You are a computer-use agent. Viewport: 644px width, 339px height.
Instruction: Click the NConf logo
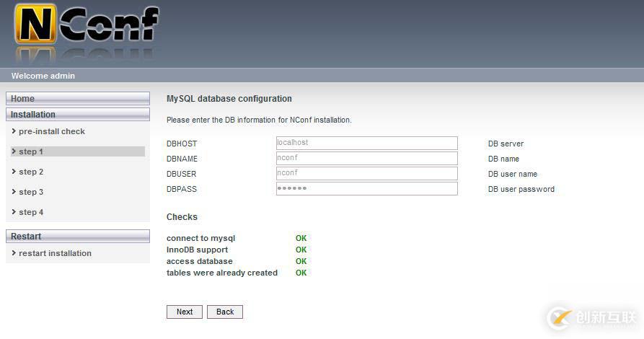pos(87,25)
